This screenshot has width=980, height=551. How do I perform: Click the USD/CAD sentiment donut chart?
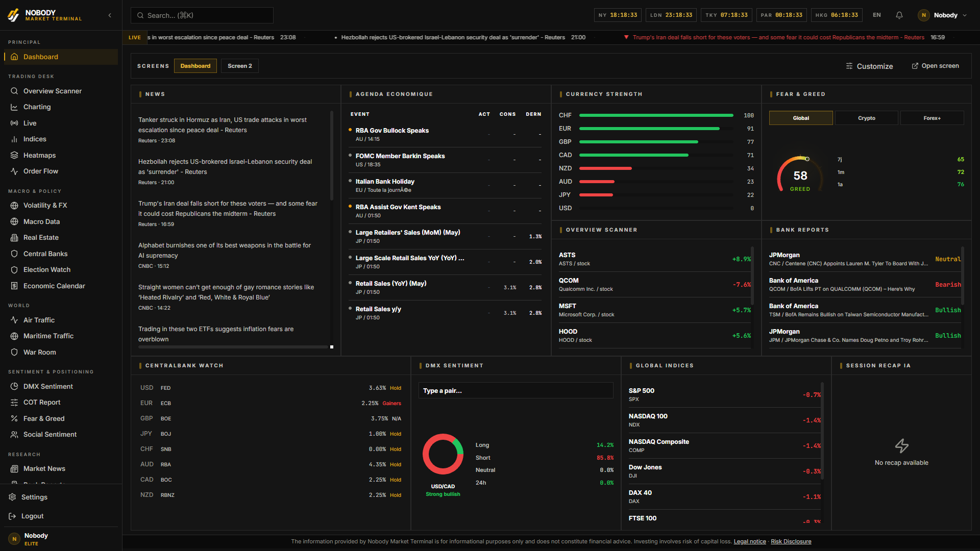point(443,454)
